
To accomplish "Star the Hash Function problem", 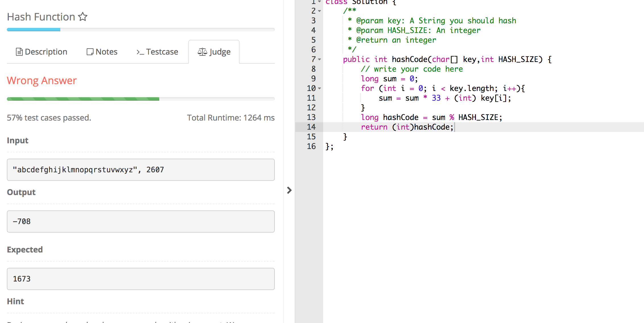I will coord(83,17).
